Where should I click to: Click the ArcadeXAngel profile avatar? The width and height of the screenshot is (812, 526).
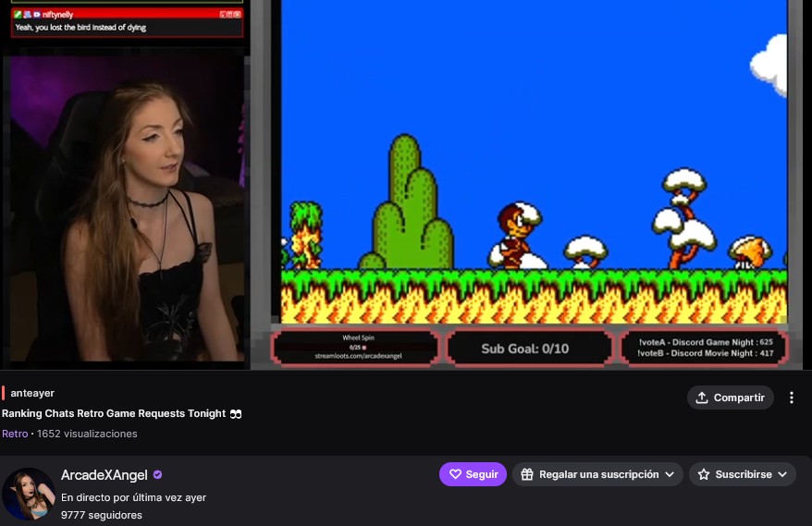tap(29, 494)
